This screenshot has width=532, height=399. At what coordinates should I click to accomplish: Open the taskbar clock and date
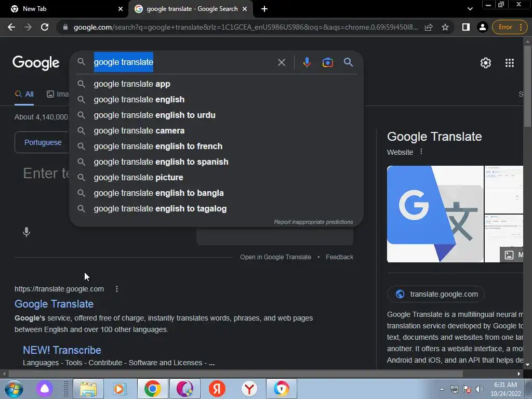pos(506,389)
